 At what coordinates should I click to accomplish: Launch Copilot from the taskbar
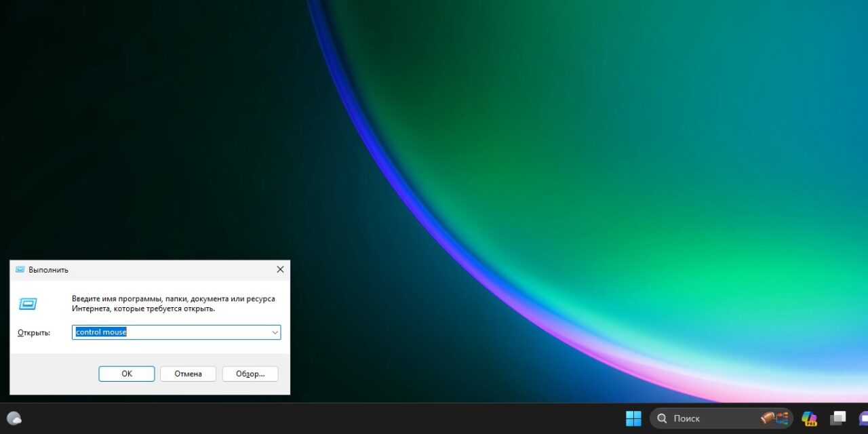coord(809,418)
